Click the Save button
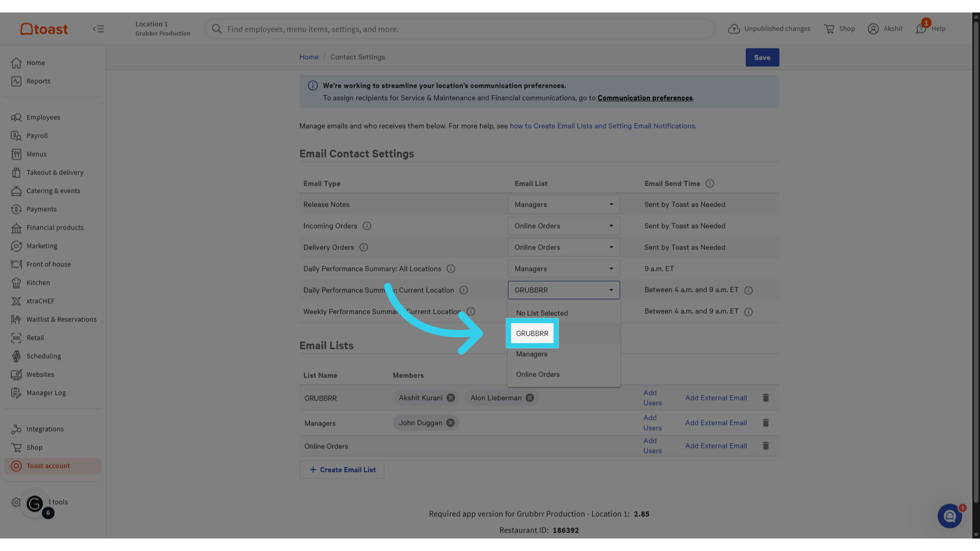 pos(762,58)
